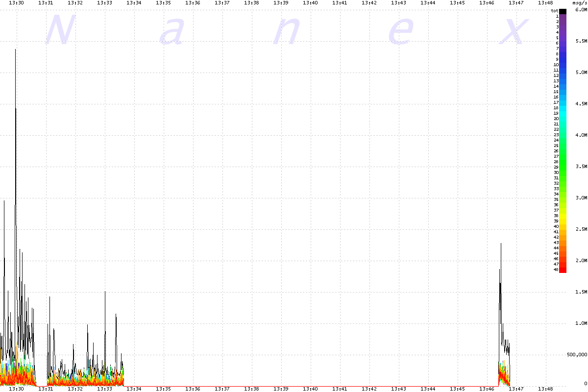Click the 13:42 label on bottom time axis
588x392 pixels.
[369, 389]
